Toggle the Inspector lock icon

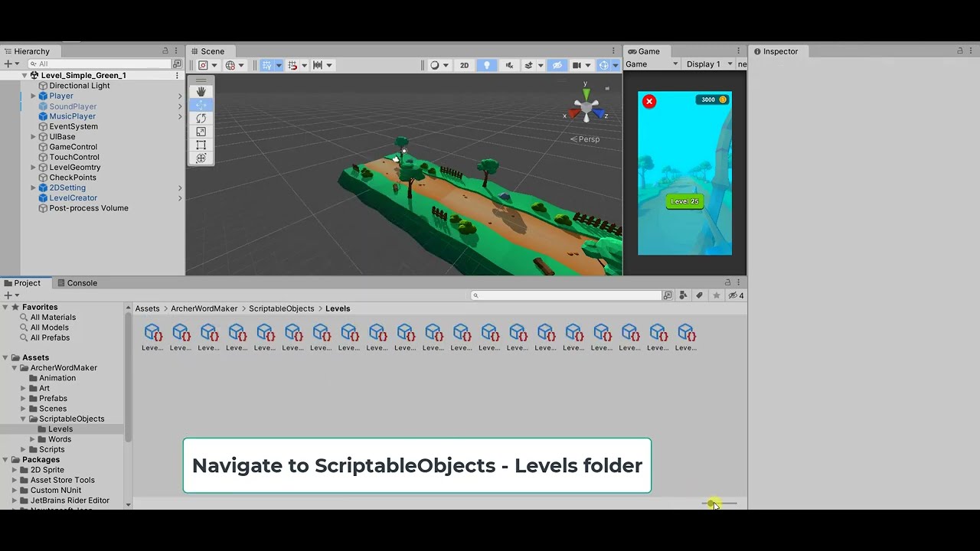click(960, 51)
